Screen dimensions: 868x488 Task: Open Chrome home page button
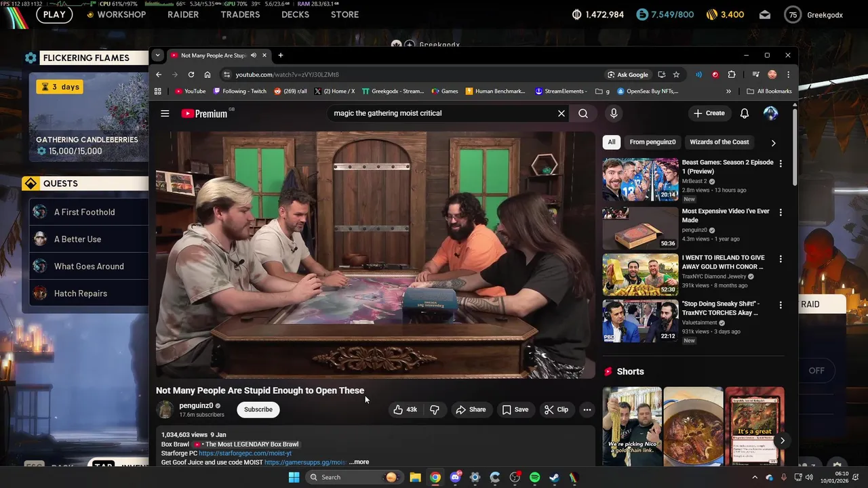click(208, 75)
